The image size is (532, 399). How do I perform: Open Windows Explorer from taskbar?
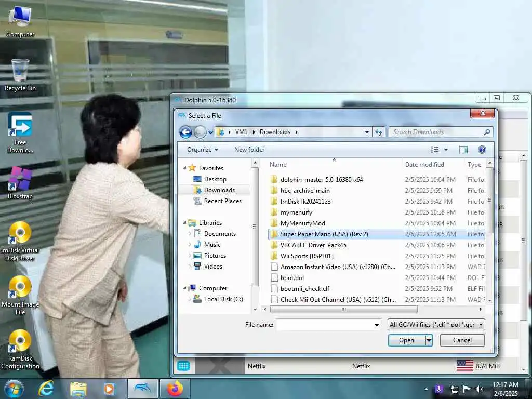point(78,389)
